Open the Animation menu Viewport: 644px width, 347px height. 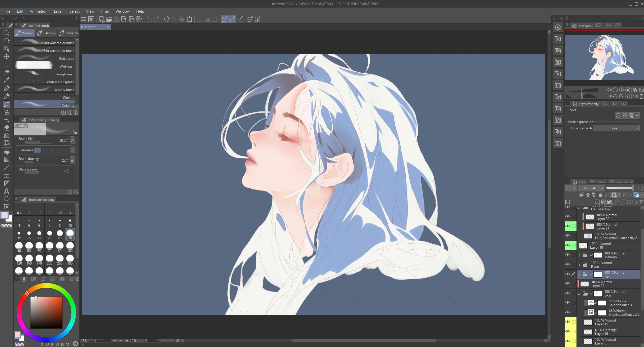[x=39, y=11]
